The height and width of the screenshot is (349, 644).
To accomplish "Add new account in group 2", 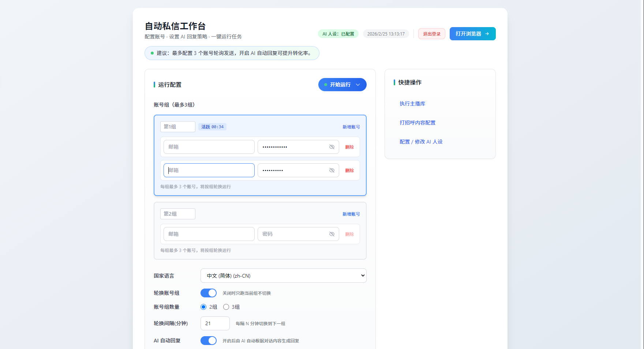I will pyautogui.click(x=351, y=214).
